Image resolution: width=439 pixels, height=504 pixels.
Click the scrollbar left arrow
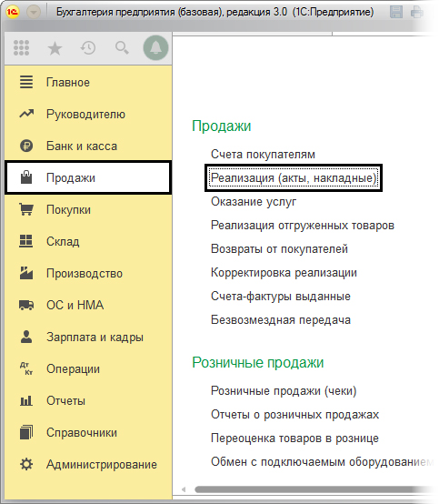(184, 489)
